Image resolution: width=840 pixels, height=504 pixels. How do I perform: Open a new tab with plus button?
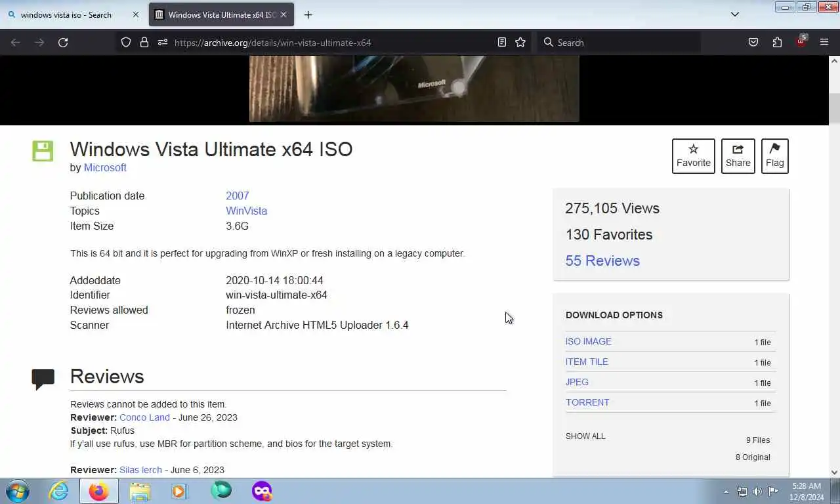(x=308, y=14)
